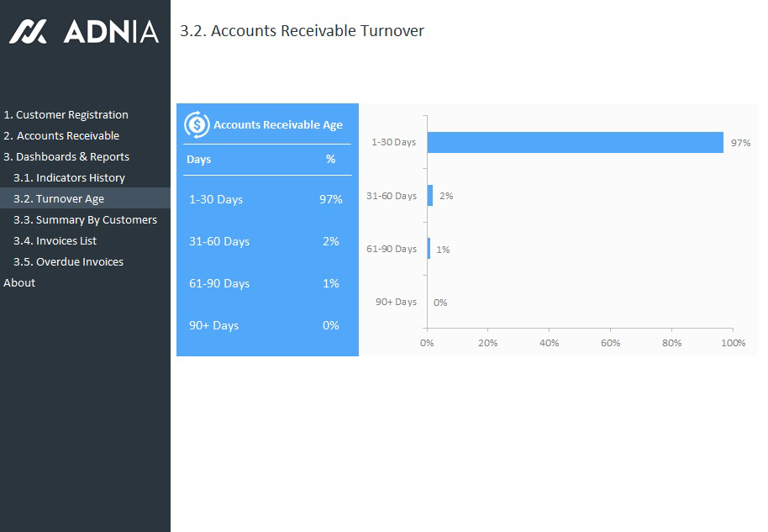This screenshot has height=532, width=768.
Task: Select the Turnover Age sidebar item
Action: click(59, 199)
